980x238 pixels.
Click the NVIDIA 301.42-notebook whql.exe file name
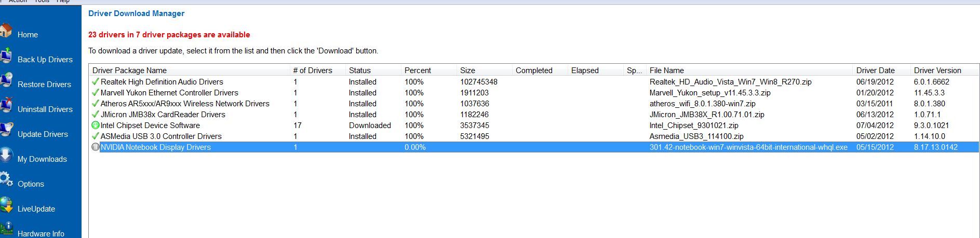click(748, 147)
